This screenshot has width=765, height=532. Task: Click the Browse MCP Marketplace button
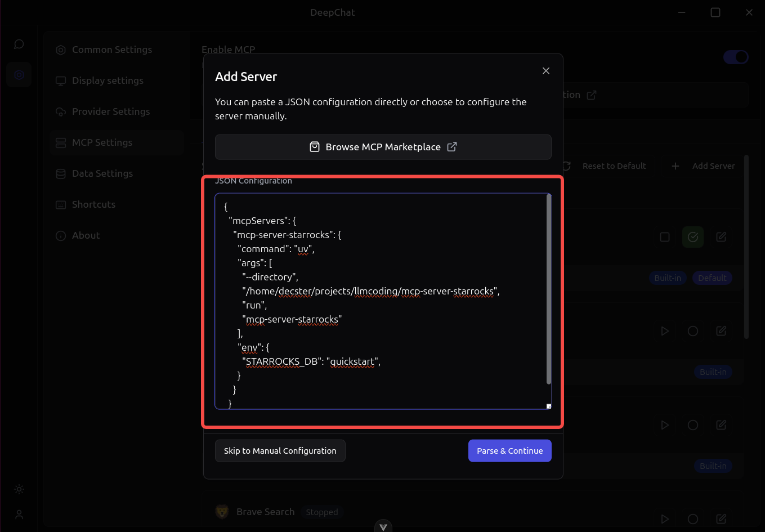tap(383, 147)
